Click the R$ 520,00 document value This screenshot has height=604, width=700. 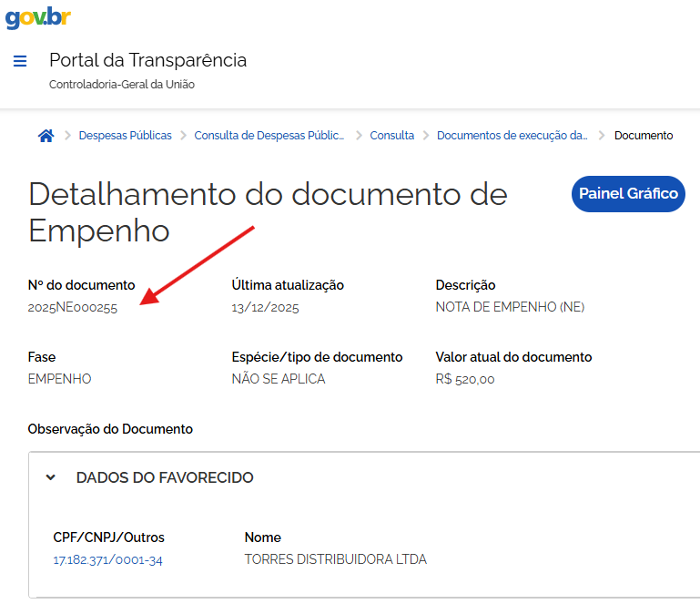(464, 379)
